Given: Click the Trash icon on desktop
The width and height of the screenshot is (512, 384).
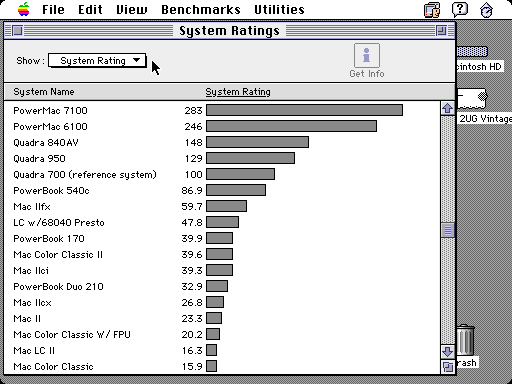Looking at the screenshot, I should (x=465, y=340).
